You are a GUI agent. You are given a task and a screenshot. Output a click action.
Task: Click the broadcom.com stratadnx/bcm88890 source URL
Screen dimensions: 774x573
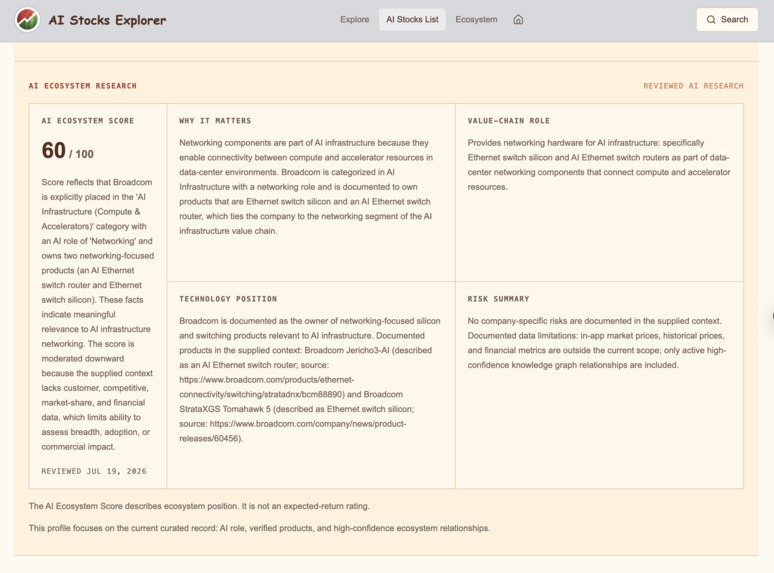[267, 387]
